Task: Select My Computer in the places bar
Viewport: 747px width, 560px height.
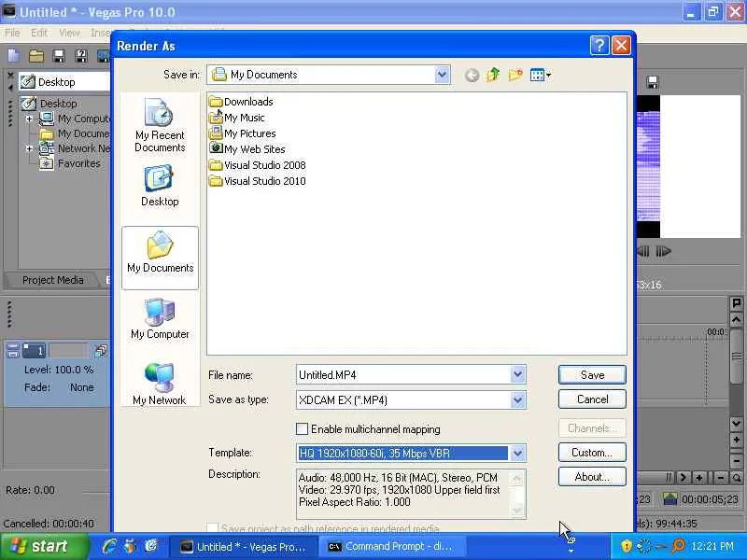Action: point(160,318)
